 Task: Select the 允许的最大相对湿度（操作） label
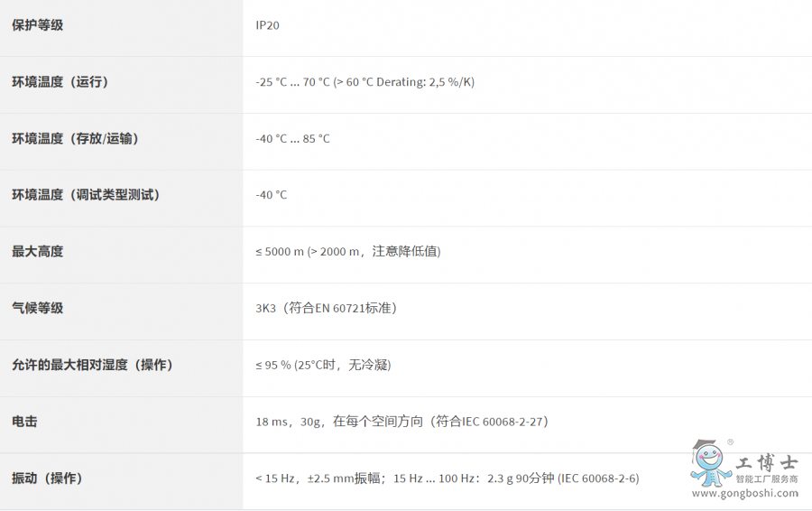point(92,366)
